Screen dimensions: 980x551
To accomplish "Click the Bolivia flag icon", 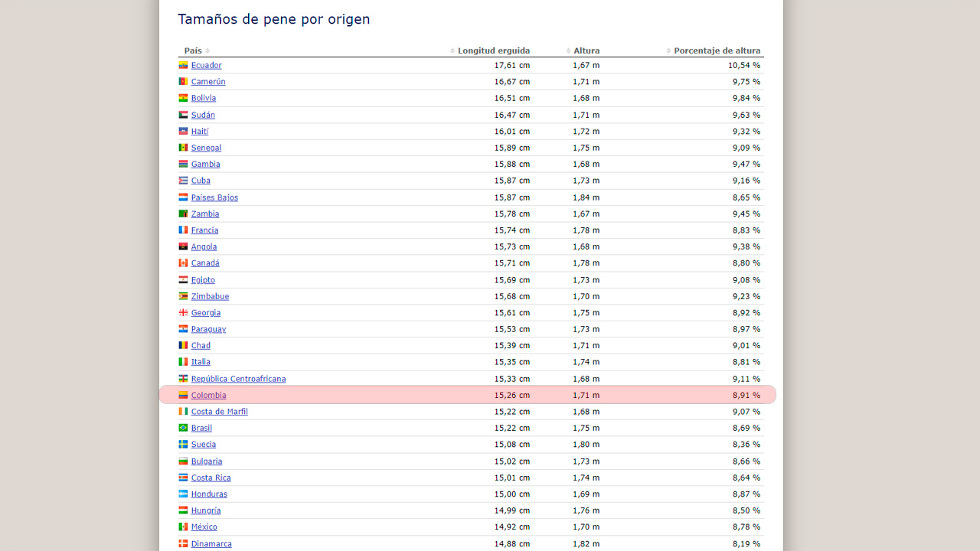I will coord(183,98).
